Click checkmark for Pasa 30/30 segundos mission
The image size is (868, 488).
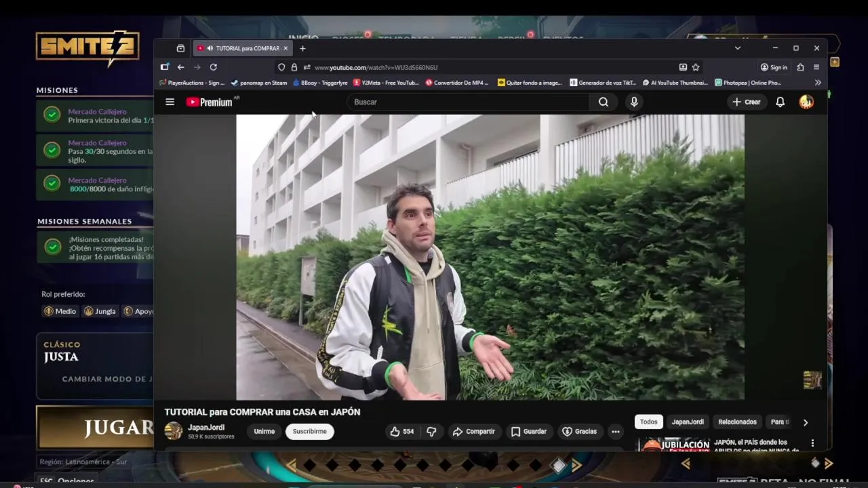tap(52, 150)
